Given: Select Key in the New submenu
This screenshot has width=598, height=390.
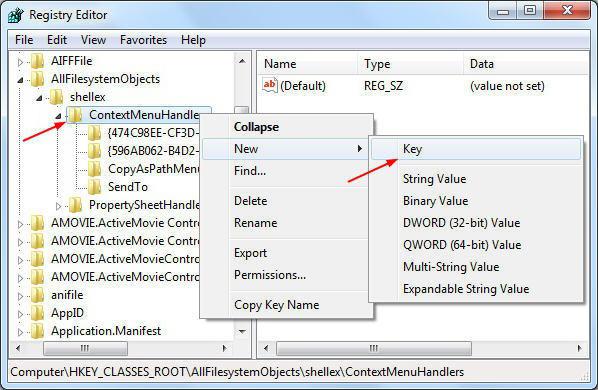Looking at the screenshot, I should [x=476, y=149].
